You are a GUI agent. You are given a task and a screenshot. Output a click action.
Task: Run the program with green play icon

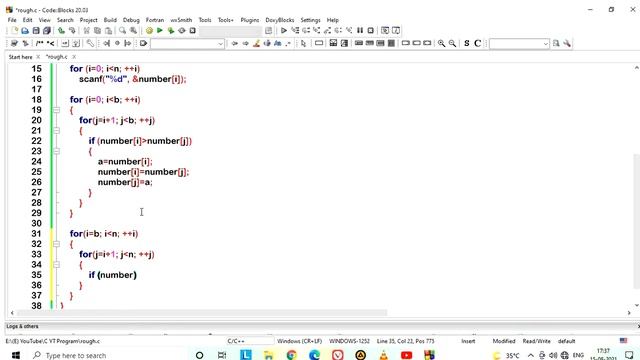pos(160,31)
